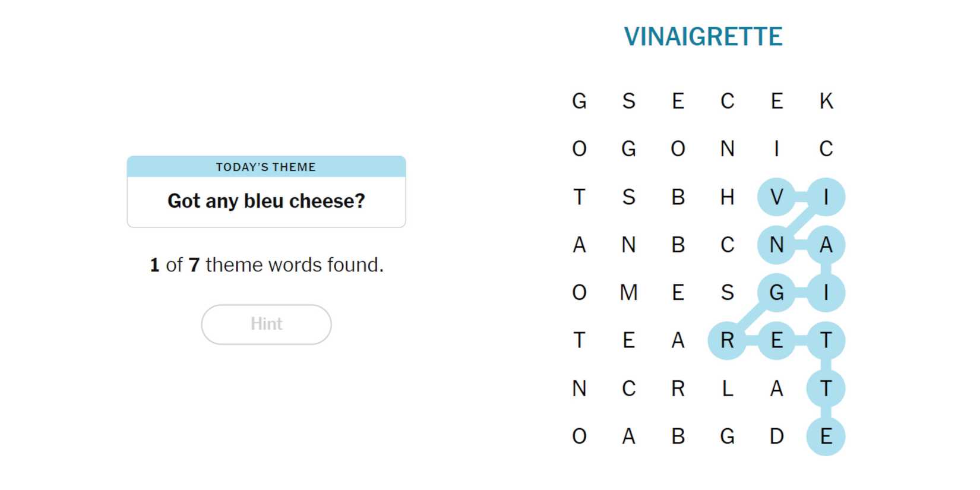Viewport: 980px width, 490px height.
Task: Tap the letter S in the top row
Action: 628,101
